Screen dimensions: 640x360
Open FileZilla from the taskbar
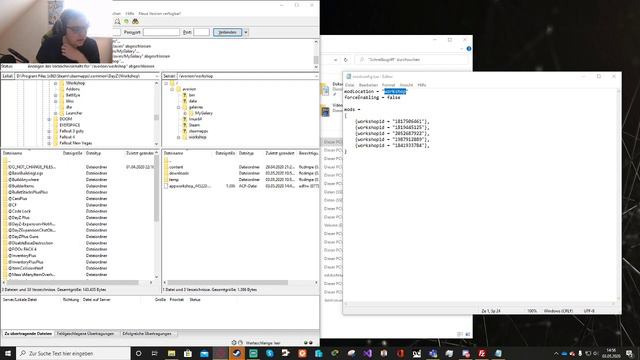point(482,353)
